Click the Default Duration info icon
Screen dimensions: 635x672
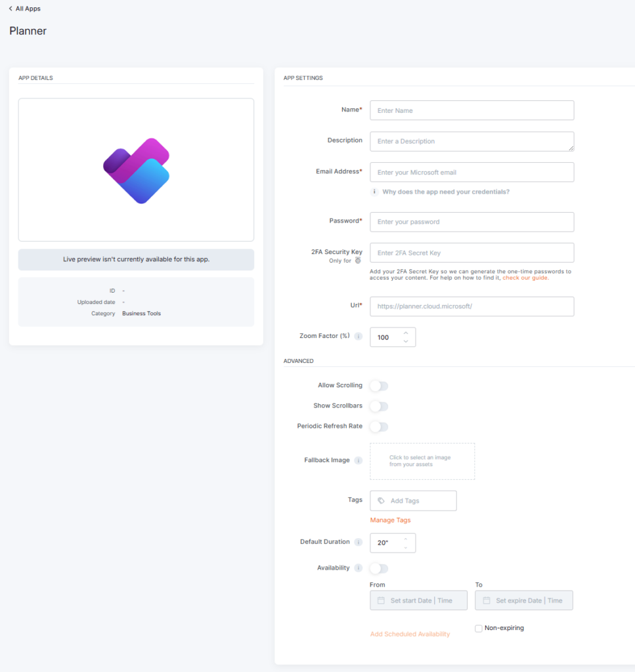click(x=359, y=542)
